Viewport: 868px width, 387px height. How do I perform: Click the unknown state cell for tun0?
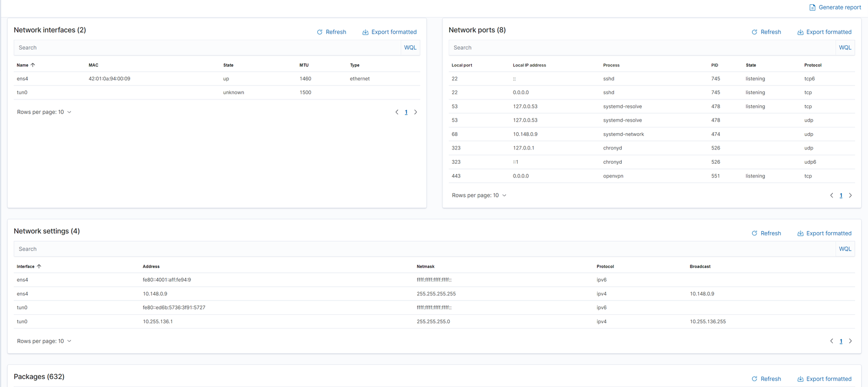point(234,93)
